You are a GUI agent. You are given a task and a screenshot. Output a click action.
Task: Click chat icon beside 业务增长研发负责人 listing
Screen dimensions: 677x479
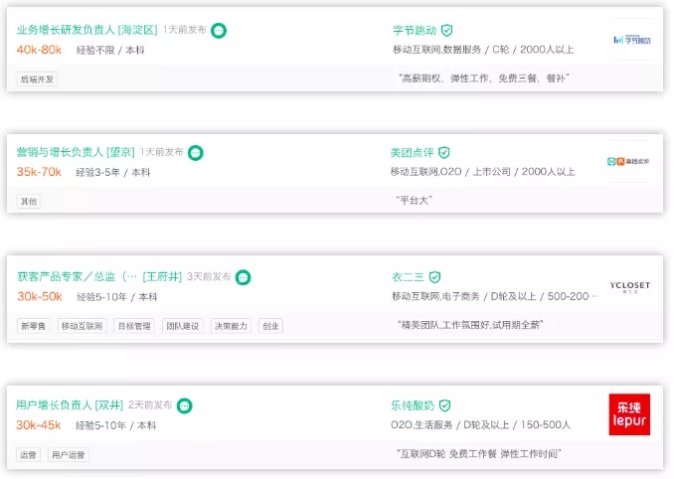coord(219,31)
